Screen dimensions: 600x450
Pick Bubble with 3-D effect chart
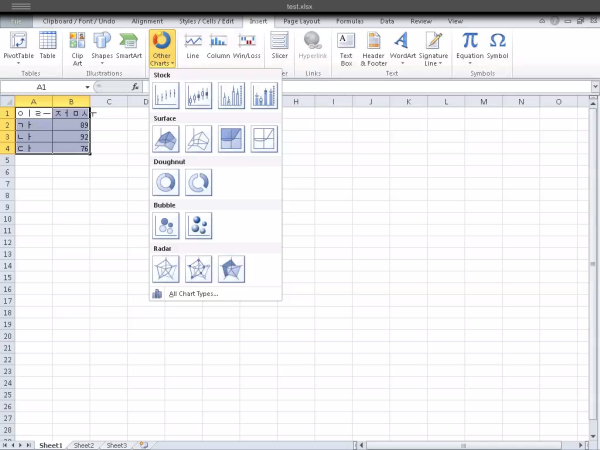pos(199,226)
